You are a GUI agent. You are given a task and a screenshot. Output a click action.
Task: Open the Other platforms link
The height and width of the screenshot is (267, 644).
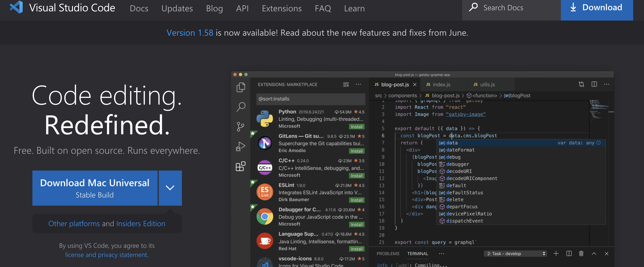click(x=74, y=223)
